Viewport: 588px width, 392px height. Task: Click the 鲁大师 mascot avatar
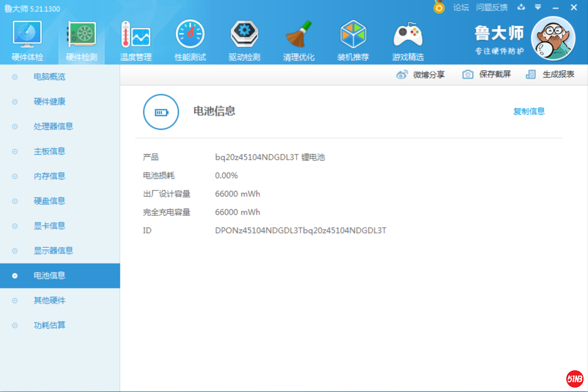[x=553, y=38]
